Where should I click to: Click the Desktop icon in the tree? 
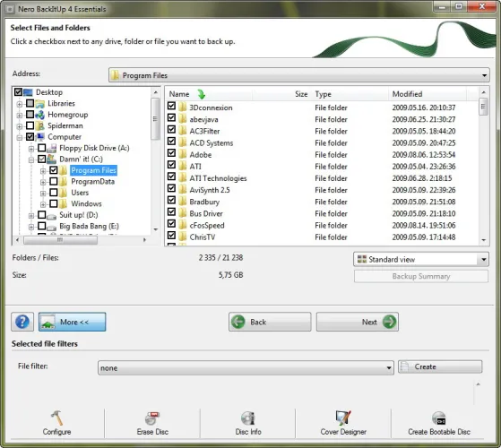[x=28, y=92]
